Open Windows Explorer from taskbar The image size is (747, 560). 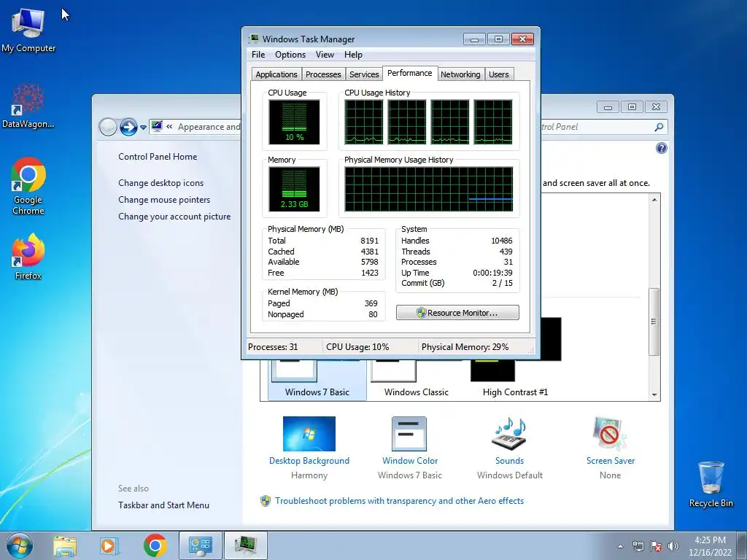pos(65,545)
